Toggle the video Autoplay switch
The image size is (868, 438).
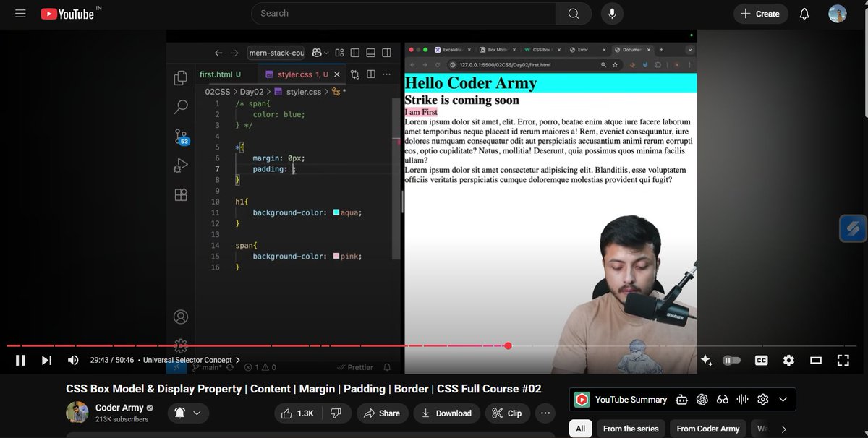point(731,360)
